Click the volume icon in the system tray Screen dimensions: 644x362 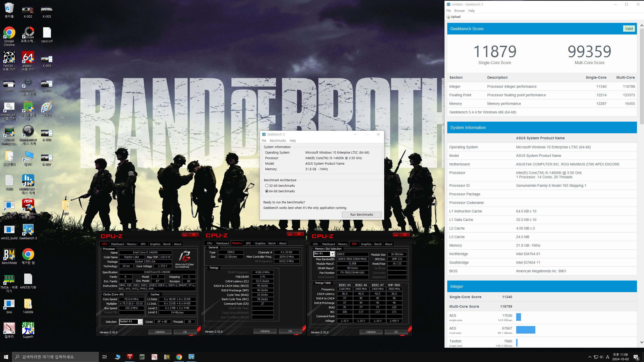coord(601,357)
